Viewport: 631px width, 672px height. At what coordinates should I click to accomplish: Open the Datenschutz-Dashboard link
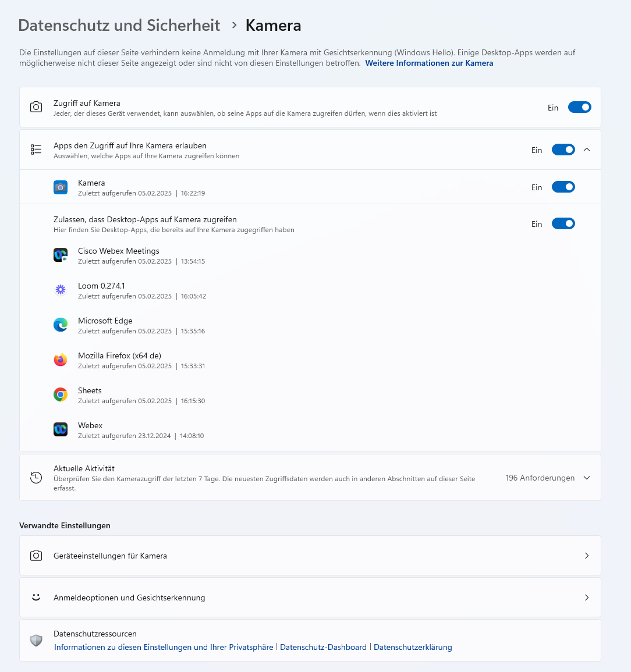323,647
